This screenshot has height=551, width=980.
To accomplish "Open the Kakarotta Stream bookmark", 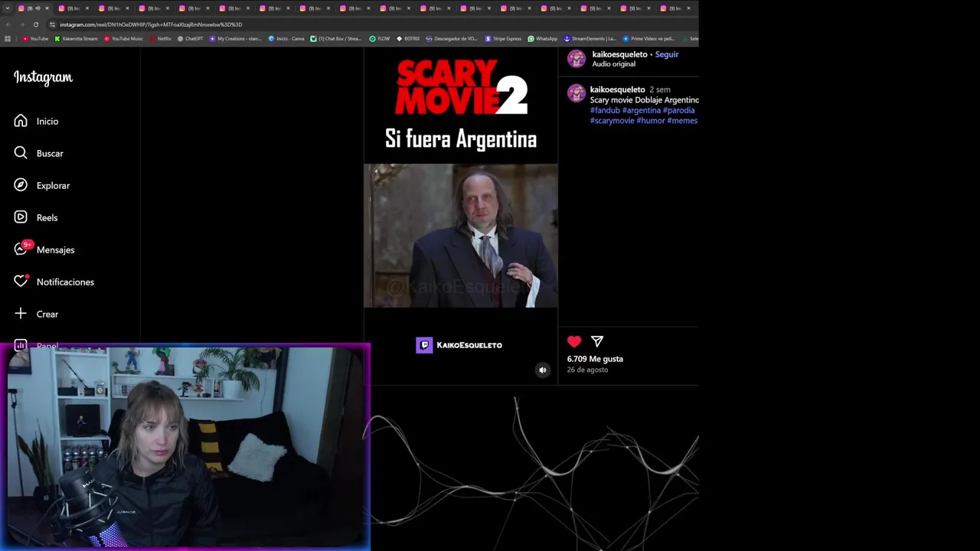I will (x=76, y=38).
